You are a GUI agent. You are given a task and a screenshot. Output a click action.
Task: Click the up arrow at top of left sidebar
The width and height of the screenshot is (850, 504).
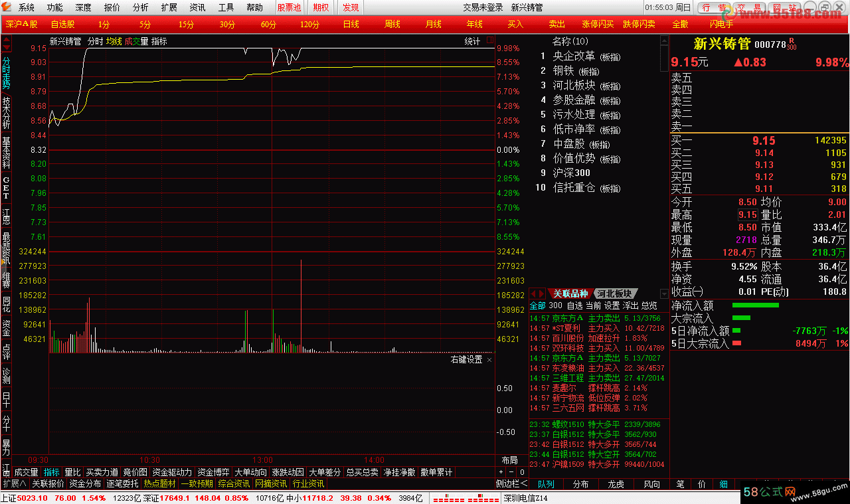click(x=6, y=41)
